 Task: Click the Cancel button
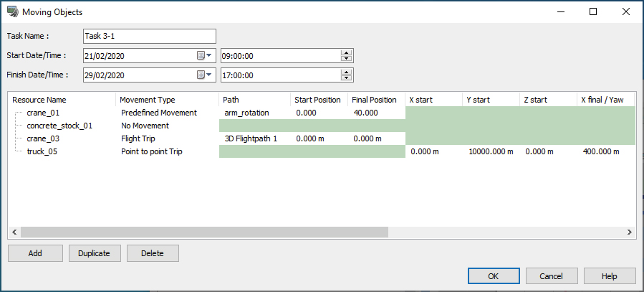552,276
